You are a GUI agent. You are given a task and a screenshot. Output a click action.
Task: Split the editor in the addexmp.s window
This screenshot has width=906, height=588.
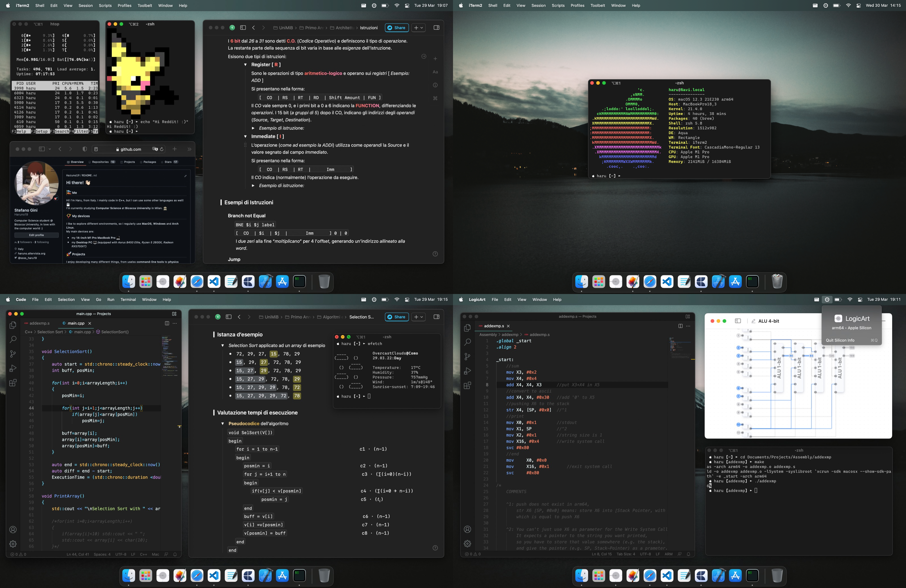(x=680, y=326)
